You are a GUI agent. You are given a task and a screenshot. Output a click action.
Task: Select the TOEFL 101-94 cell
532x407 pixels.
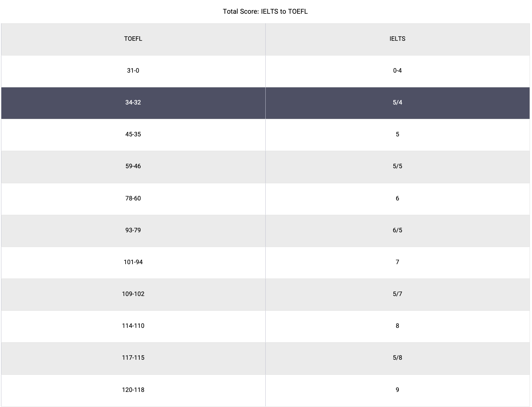133,262
